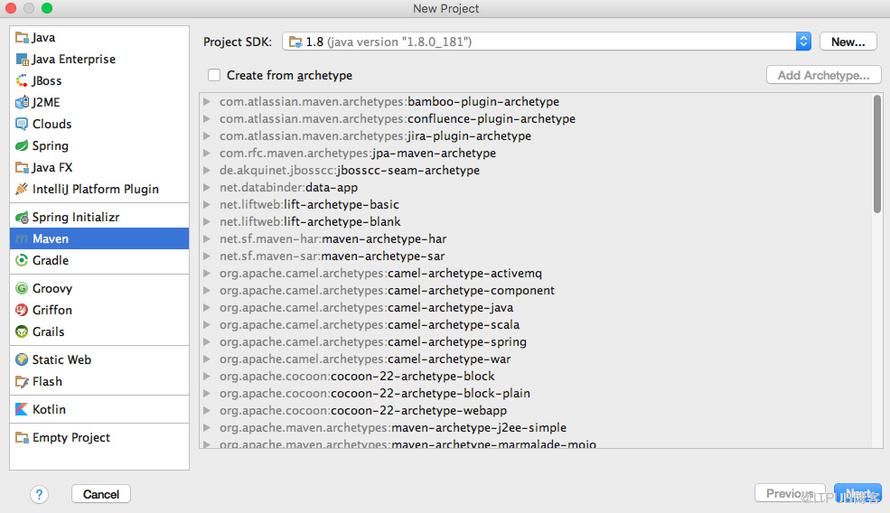
Task: Click the Java FX folder icon
Action: (x=22, y=167)
